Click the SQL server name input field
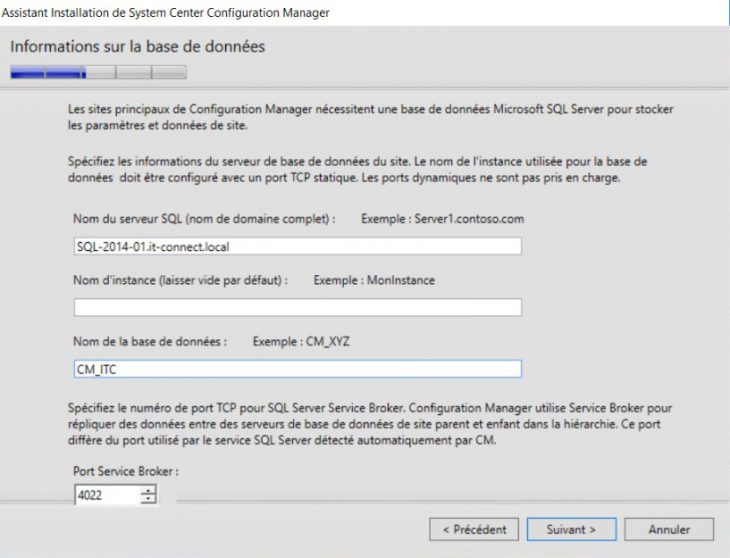 pyautogui.click(x=297, y=246)
